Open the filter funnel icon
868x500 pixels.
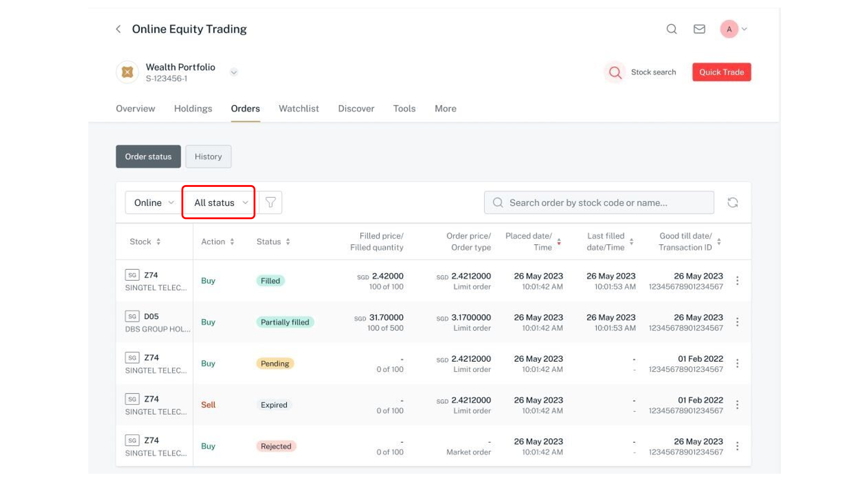(x=271, y=203)
